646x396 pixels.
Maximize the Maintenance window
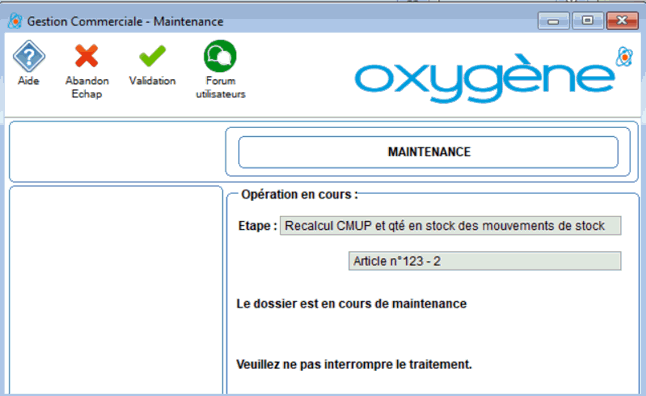(x=587, y=21)
